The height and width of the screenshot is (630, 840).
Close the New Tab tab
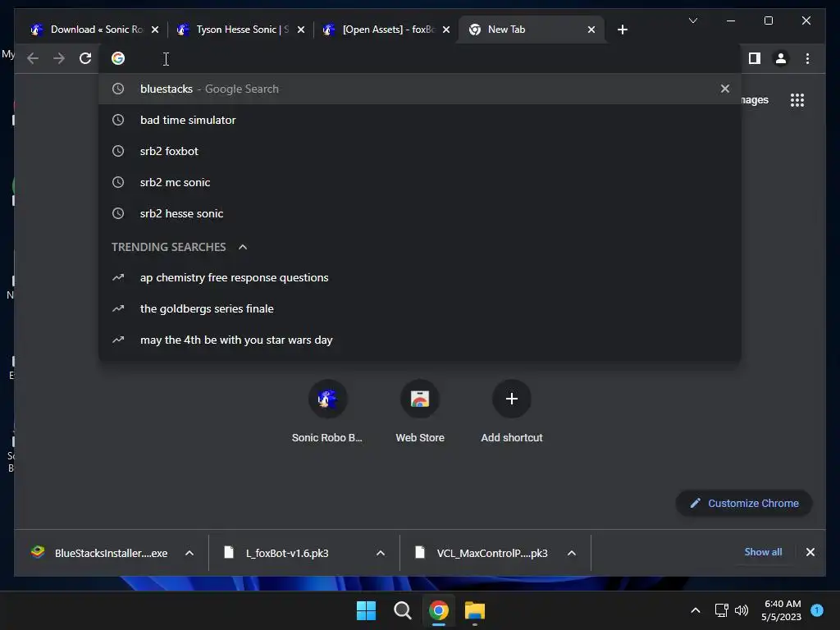point(591,30)
